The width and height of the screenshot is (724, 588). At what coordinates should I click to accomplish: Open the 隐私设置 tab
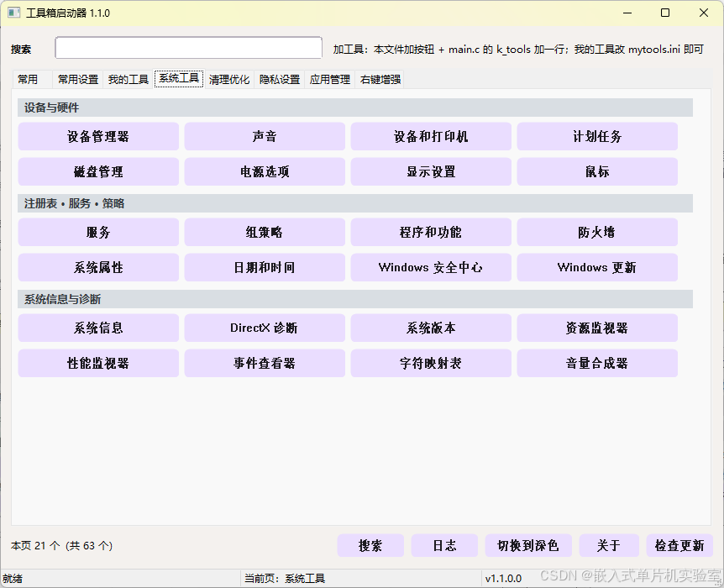click(280, 80)
